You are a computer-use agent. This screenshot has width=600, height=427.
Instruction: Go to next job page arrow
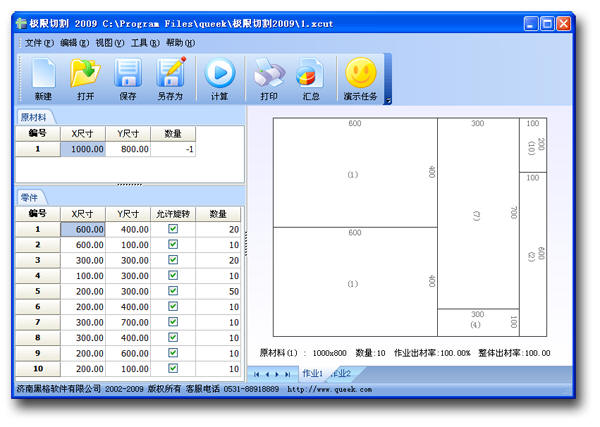pos(277,374)
